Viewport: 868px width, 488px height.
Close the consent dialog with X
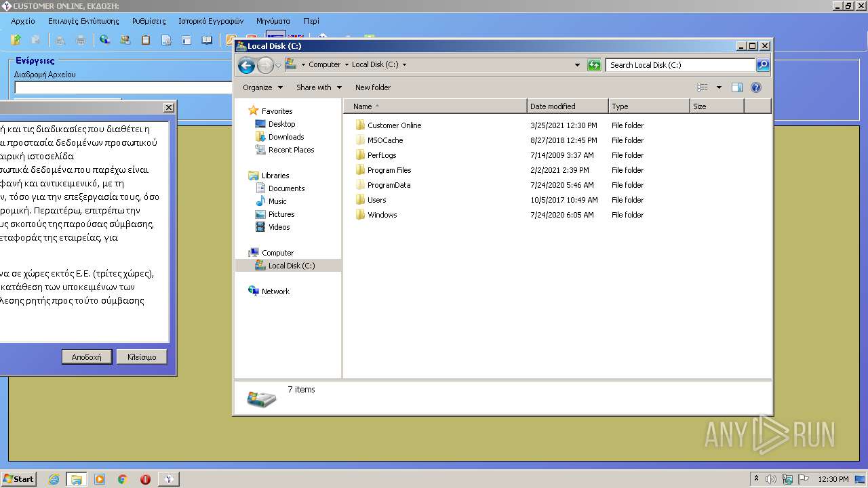click(x=169, y=107)
